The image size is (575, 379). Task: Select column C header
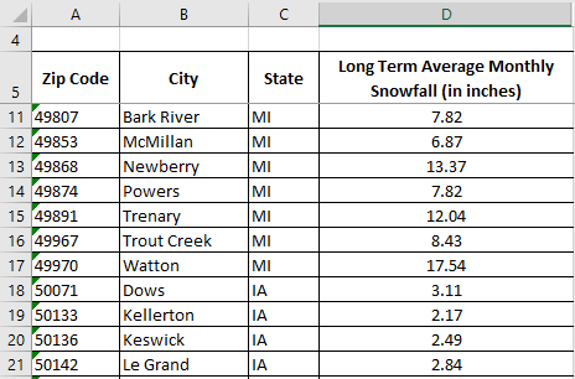pyautogui.click(x=283, y=14)
